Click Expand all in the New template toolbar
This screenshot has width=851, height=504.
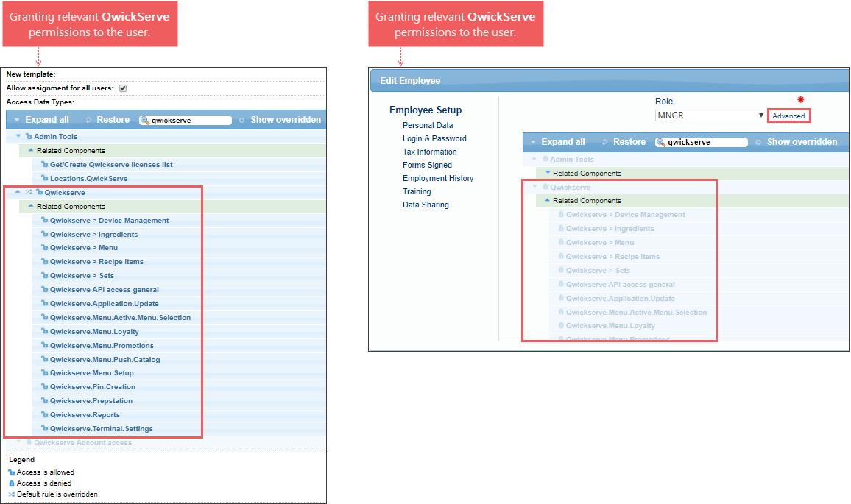pyautogui.click(x=46, y=120)
